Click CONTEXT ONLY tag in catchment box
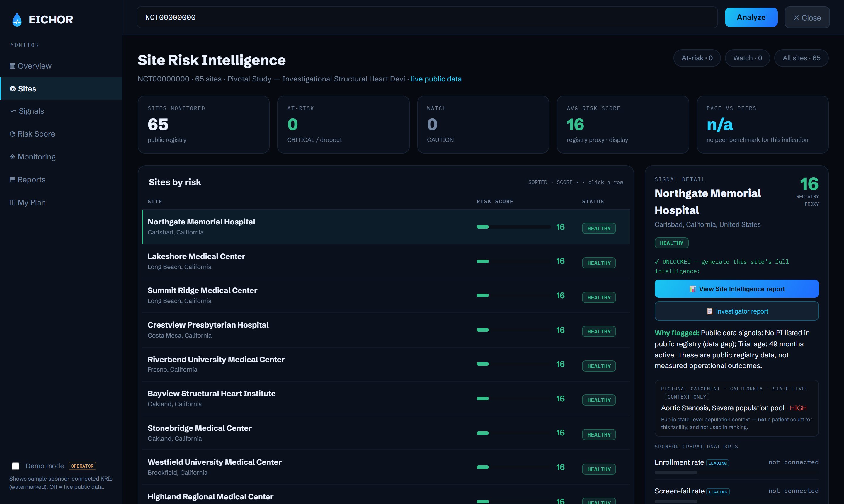Viewport: 844px width, 504px height. coord(687,397)
